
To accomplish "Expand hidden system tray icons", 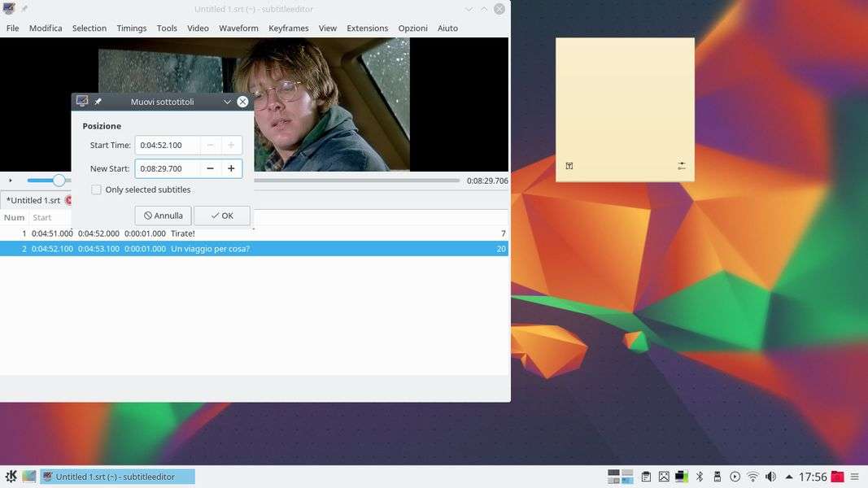I will coord(789,477).
